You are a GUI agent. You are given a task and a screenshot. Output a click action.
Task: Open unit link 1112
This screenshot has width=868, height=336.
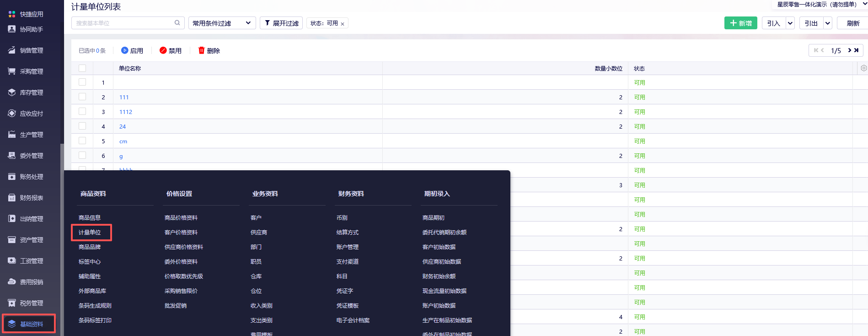(x=126, y=112)
